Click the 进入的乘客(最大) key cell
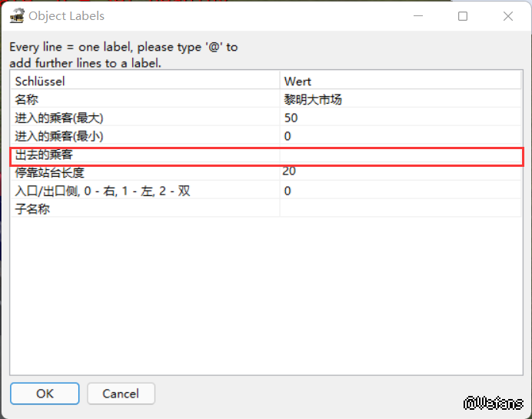This screenshot has height=419, width=532. [145, 118]
